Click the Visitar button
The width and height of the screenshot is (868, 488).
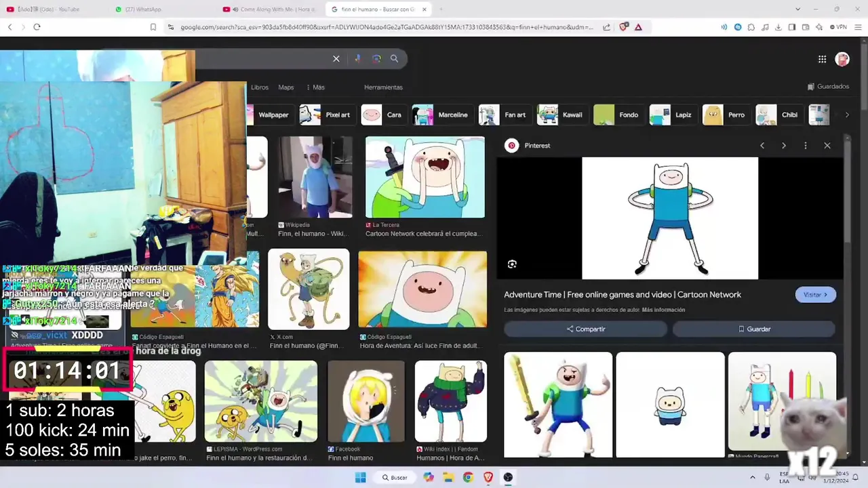pos(815,295)
